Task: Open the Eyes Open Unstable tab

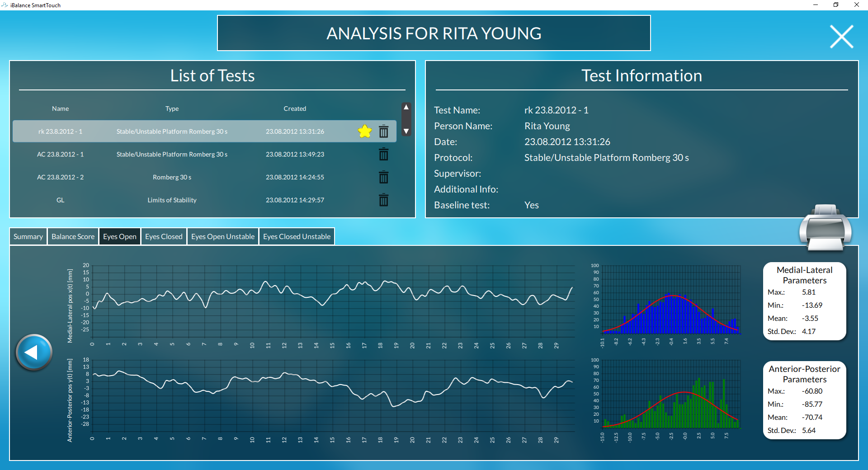Action: point(223,236)
